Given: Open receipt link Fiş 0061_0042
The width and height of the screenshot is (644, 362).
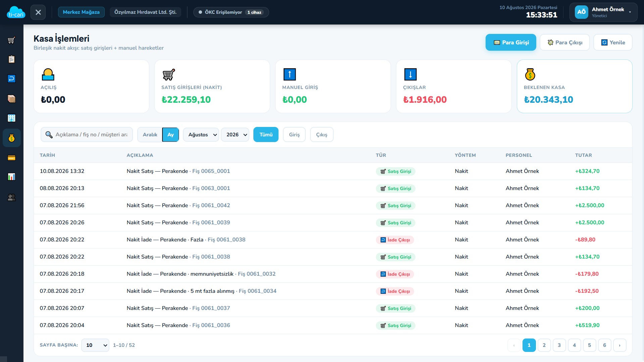Looking at the screenshot, I should 211,206.
